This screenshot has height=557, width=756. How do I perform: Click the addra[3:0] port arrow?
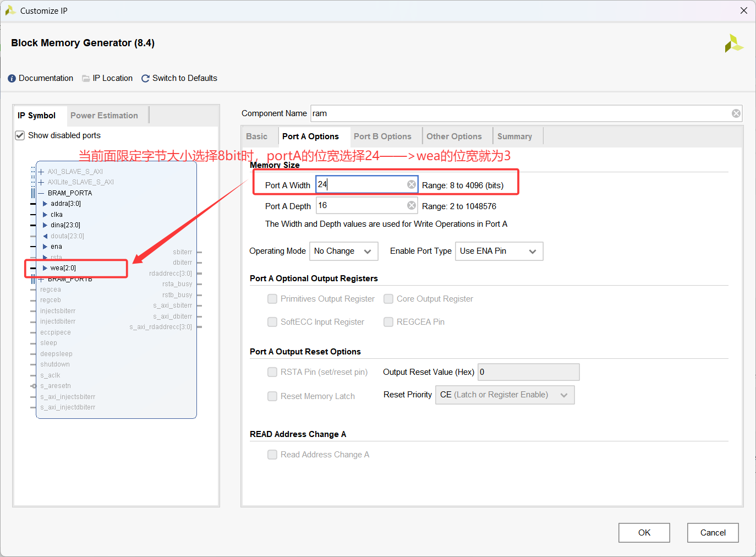coord(45,204)
